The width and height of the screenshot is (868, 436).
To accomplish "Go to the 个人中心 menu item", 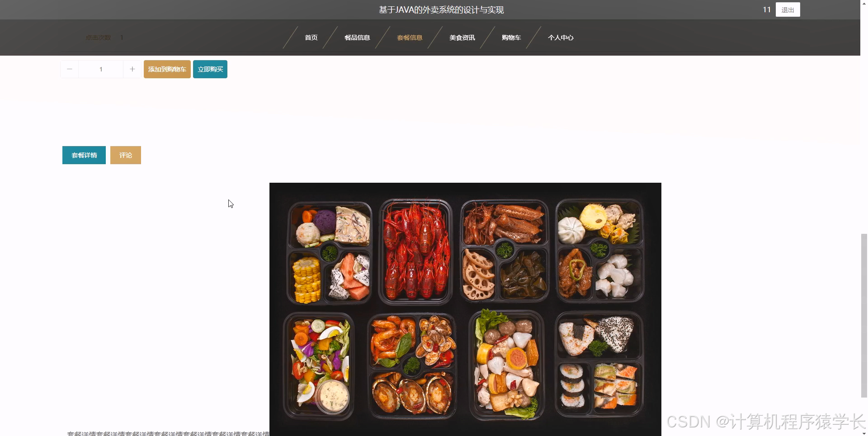I will point(561,38).
